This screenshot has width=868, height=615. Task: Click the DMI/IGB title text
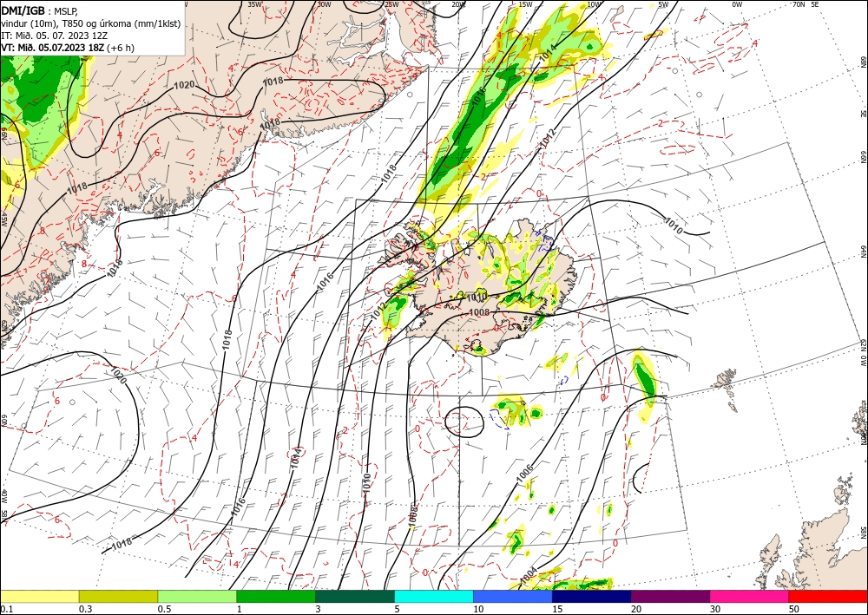[x=23, y=10]
